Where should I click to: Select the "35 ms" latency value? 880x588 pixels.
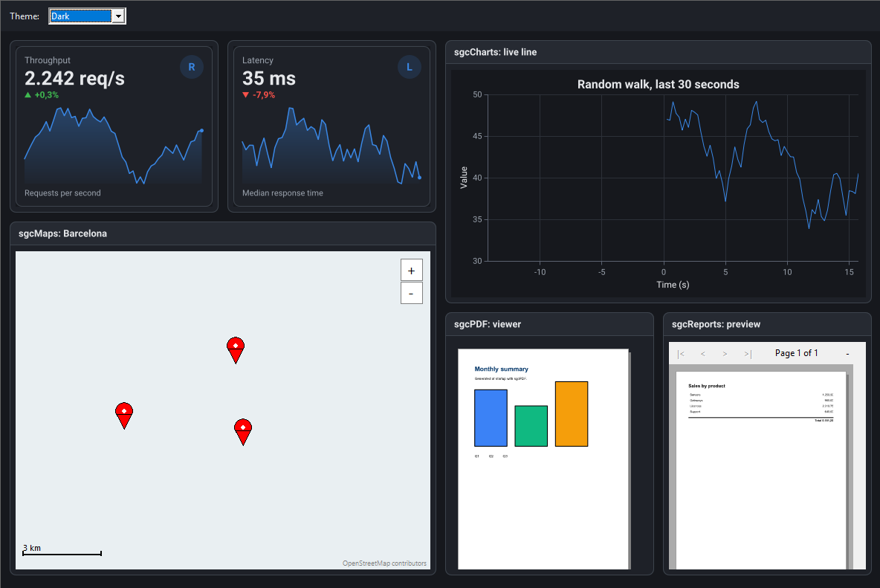(x=269, y=79)
